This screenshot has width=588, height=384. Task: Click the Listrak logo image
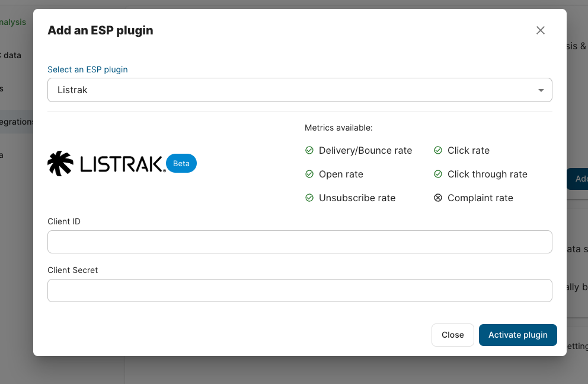coord(107,164)
